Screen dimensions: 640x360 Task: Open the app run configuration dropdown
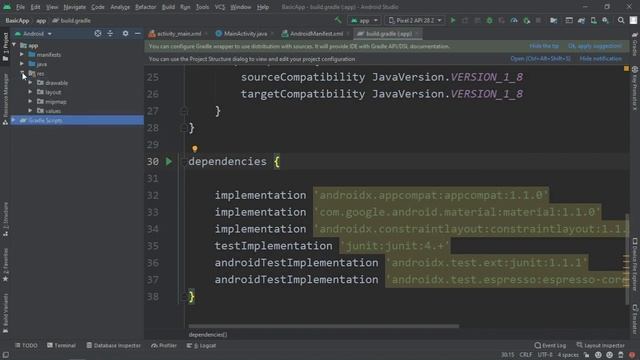click(364, 20)
